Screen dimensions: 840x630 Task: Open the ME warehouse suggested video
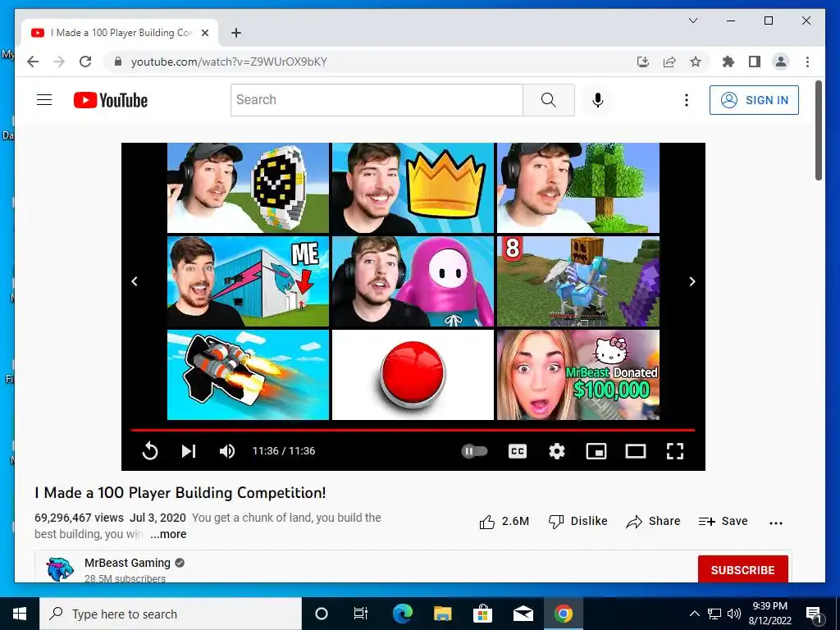point(248,281)
